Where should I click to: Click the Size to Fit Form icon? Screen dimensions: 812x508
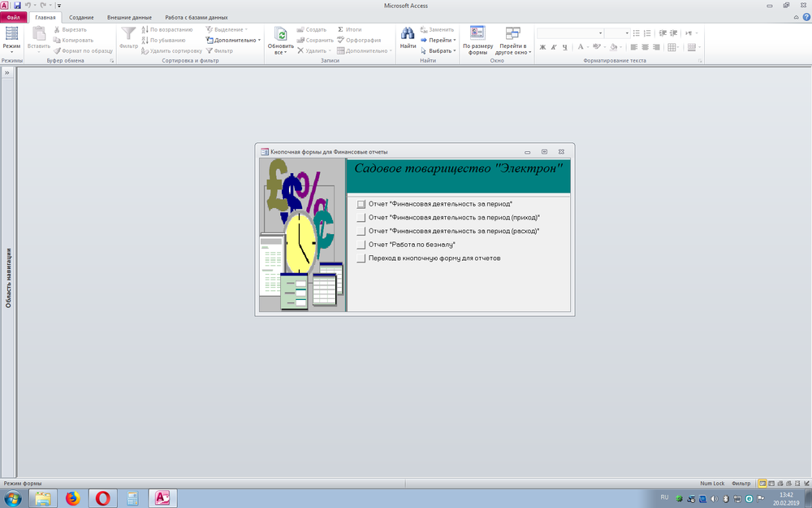click(477, 34)
